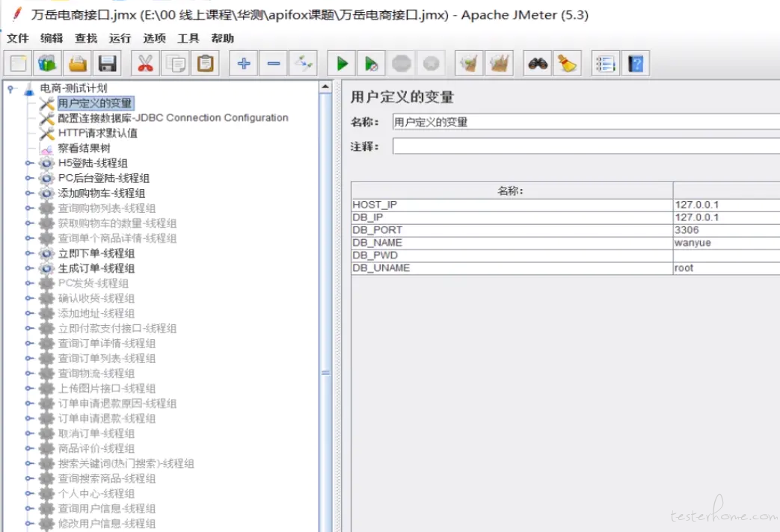Click the 注释 comment input field
The image size is (780, 532).
click(x=586, y=146)
